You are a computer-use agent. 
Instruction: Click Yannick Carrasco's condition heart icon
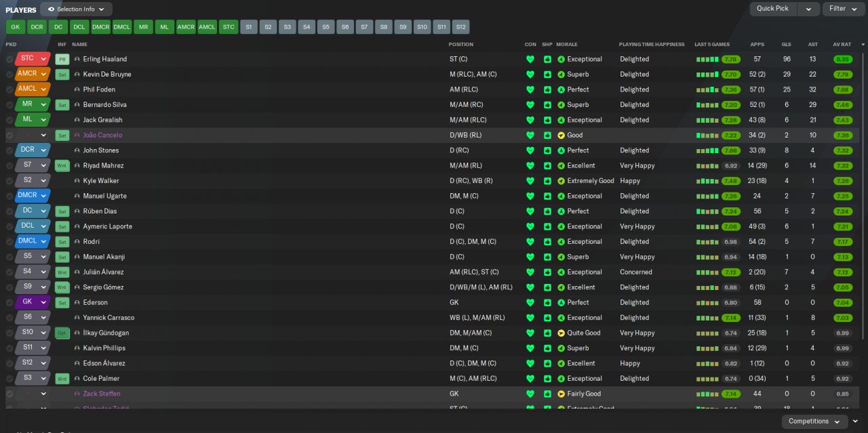(530, 318)
